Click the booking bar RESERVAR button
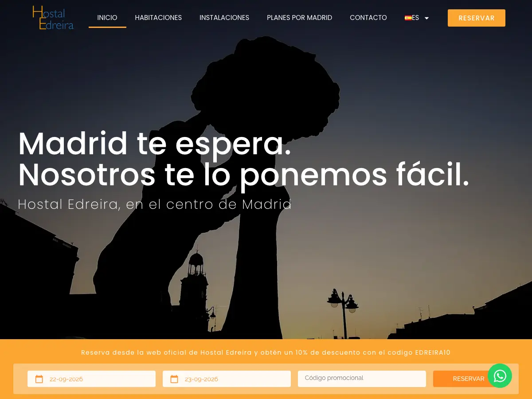Viewport: 532px width, 399px height. click(469, 379)
